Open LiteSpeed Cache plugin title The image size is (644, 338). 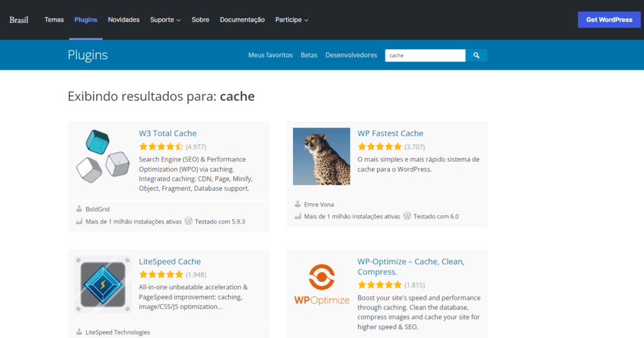[170, 261]
